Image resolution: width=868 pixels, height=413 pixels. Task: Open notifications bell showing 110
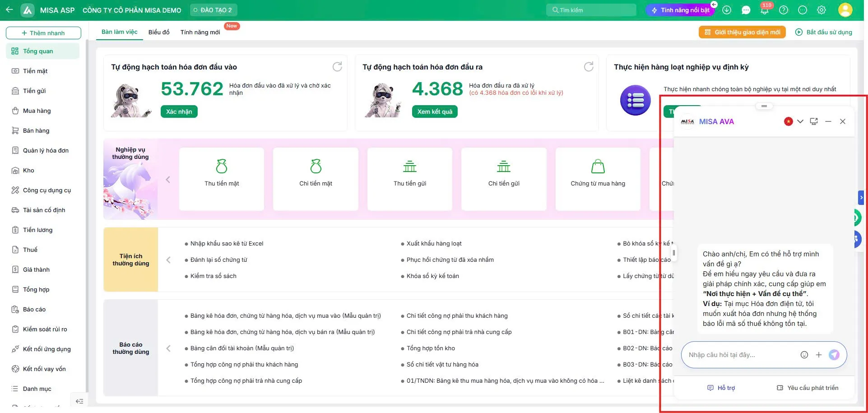coord(765,10)
